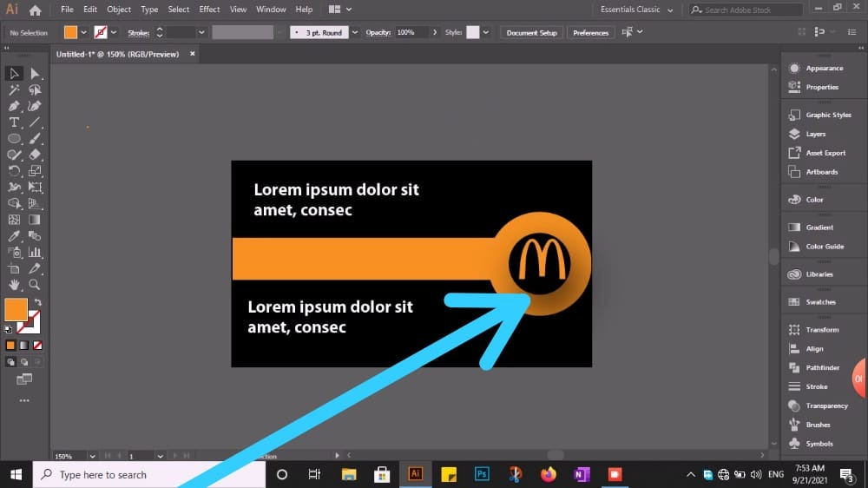Click orange Fill swatch in toolbox
Viewport: 868px width, 488px height.
(x=16, y=309)
